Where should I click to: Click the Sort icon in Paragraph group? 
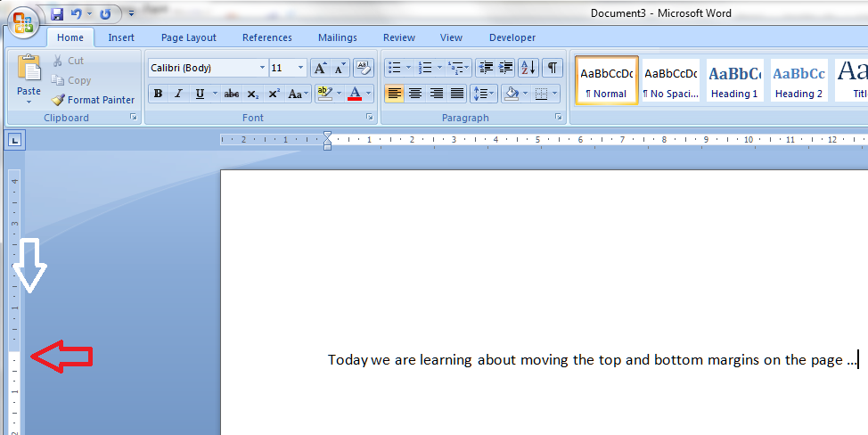(x=528, y=68)
